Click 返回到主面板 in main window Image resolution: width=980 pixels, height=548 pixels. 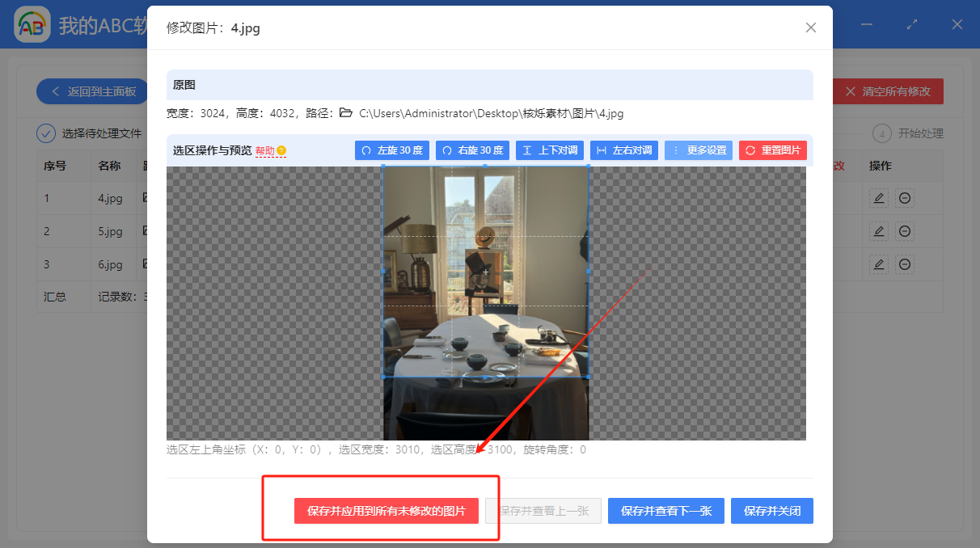tap(91, 91)
